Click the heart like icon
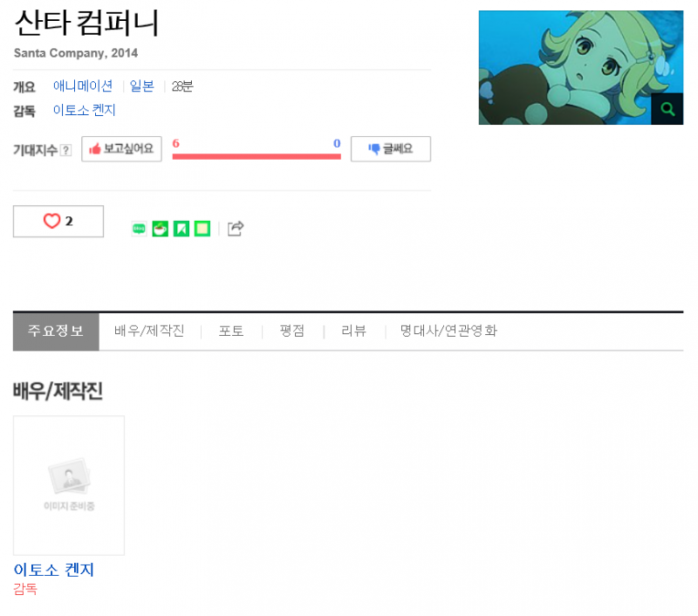Image resolution: width=698 pixels, height=616 pixels. point(51,221)
